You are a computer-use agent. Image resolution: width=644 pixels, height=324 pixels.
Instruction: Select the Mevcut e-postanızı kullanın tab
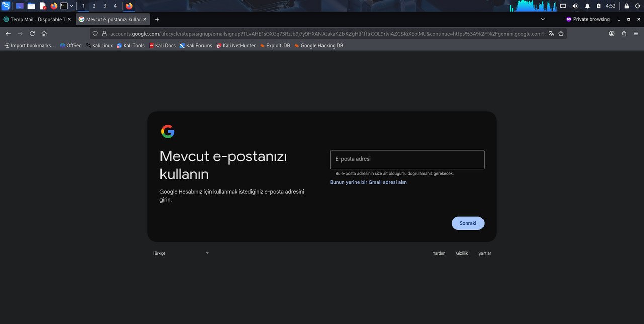113,19
